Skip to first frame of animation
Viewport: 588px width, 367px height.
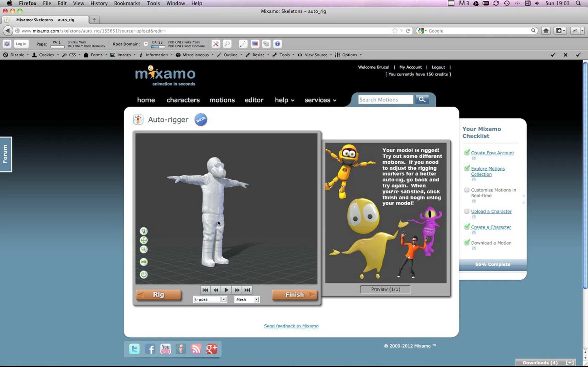[x=205, y=290]
